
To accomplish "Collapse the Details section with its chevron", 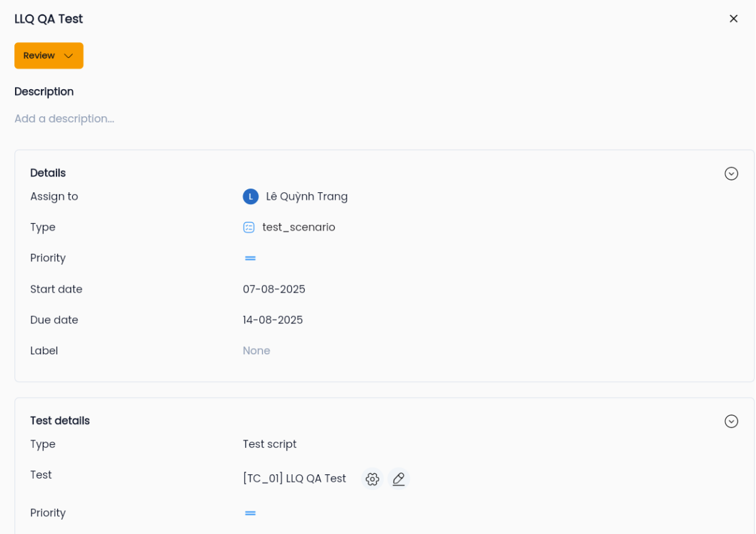I will (x=732, y=173).
